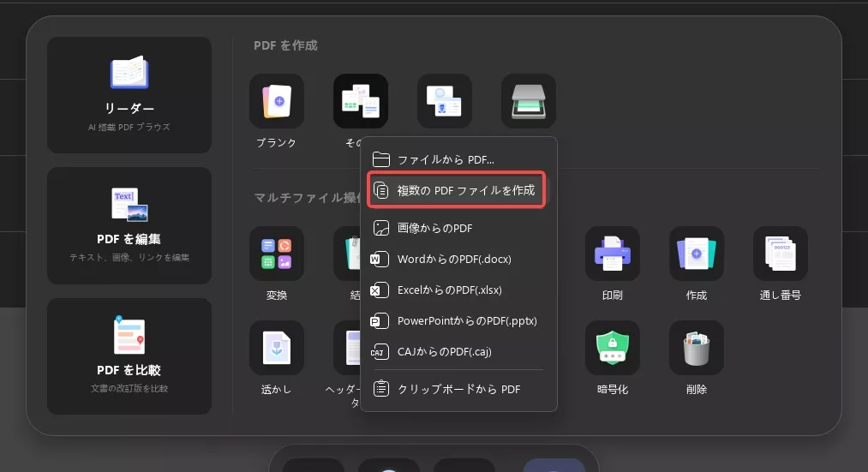The height and width of the screenshot is (472, 868).
Task: Click the create-from-other-files icon
Action: point(361,101)
